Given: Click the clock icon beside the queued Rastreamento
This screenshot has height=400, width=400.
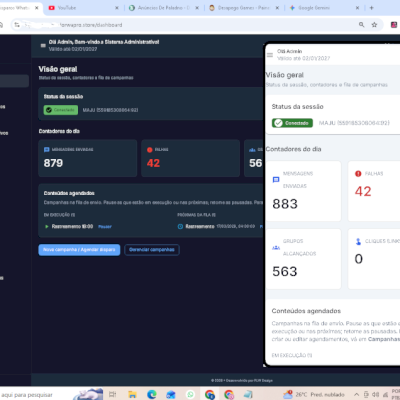Looking at the screenshot, I should (x=180, y=227).
